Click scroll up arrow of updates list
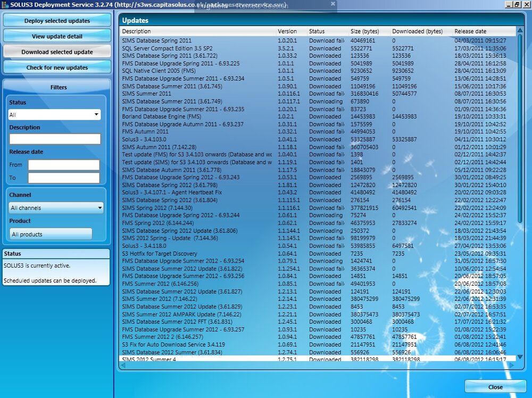The width and height of the screenshot is (532, 398). (x=520, y=30)
